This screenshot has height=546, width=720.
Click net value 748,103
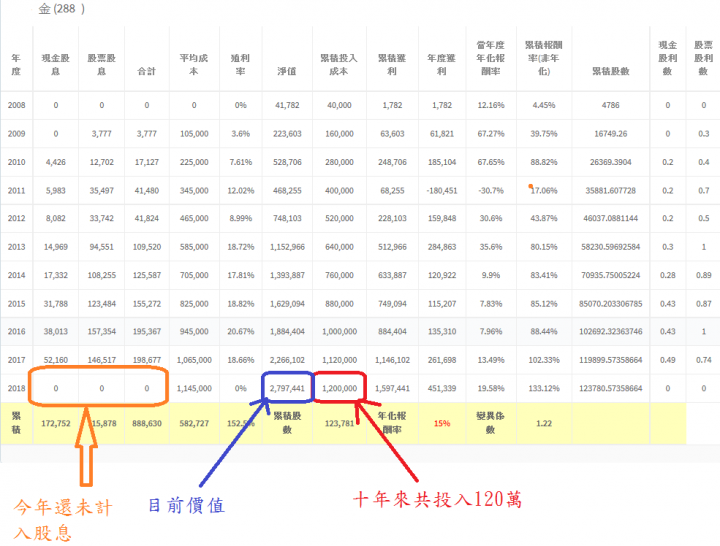[x=287, y=219]
